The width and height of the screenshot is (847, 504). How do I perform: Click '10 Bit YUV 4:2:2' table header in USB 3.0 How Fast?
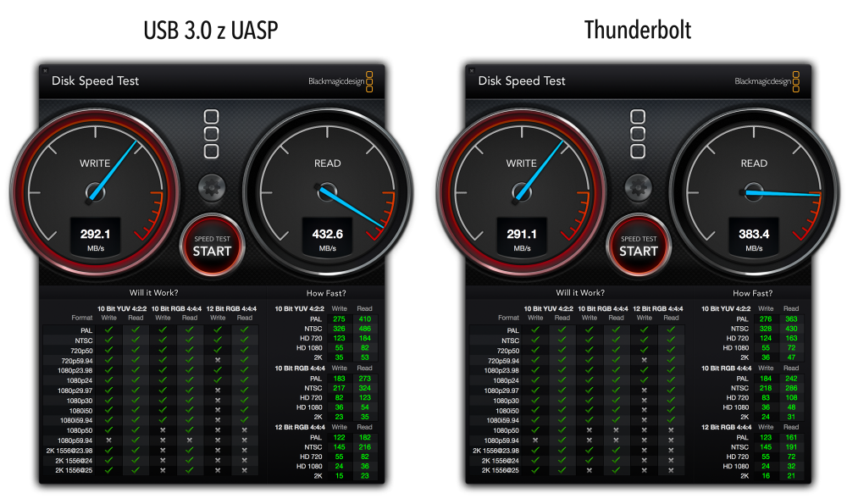[299, 309]
